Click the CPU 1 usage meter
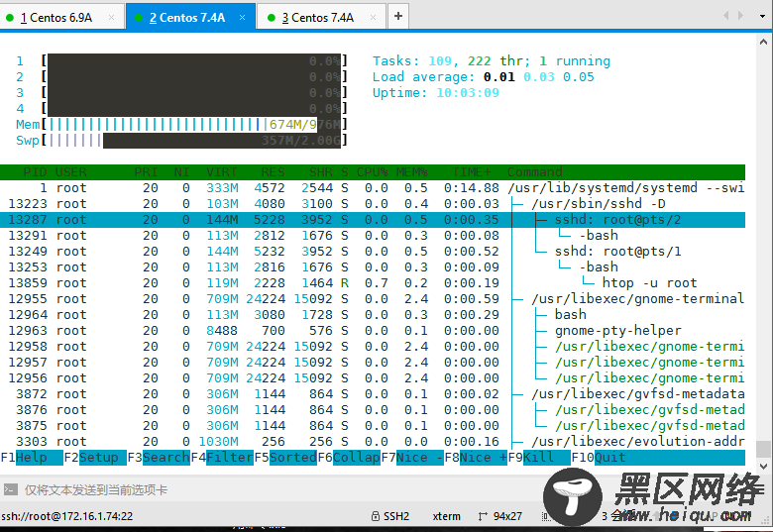This screenshot has height=532, width=773. 194,61
